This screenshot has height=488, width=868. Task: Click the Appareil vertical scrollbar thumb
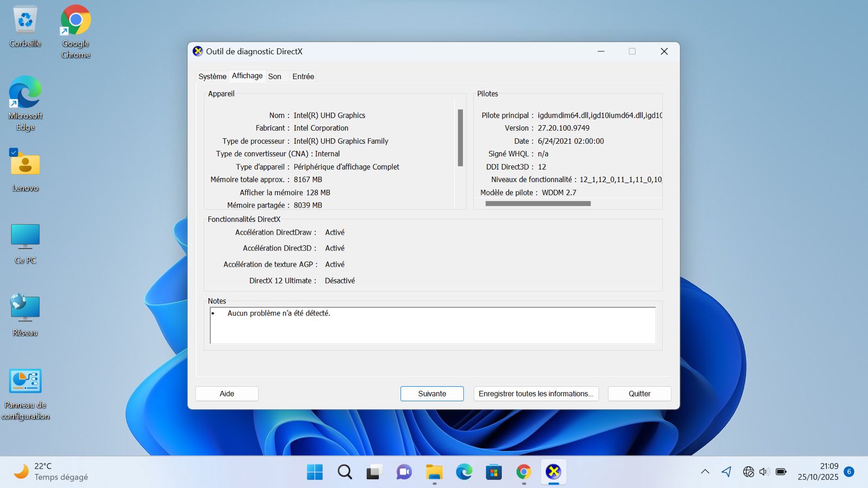pos(460,138)
